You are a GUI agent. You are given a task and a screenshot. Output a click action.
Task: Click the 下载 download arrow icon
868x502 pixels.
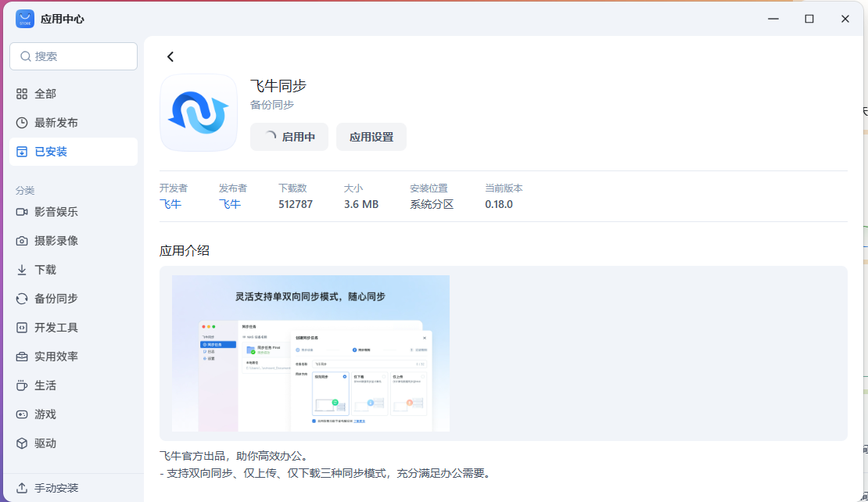click(22, 270)
